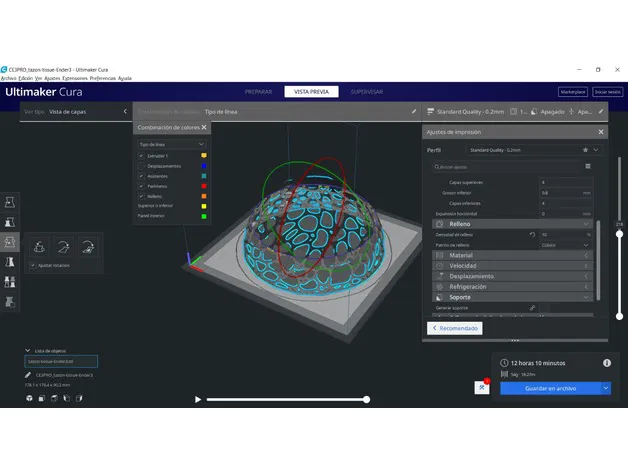Expand the Refrigeración settings section

(512, 286)
